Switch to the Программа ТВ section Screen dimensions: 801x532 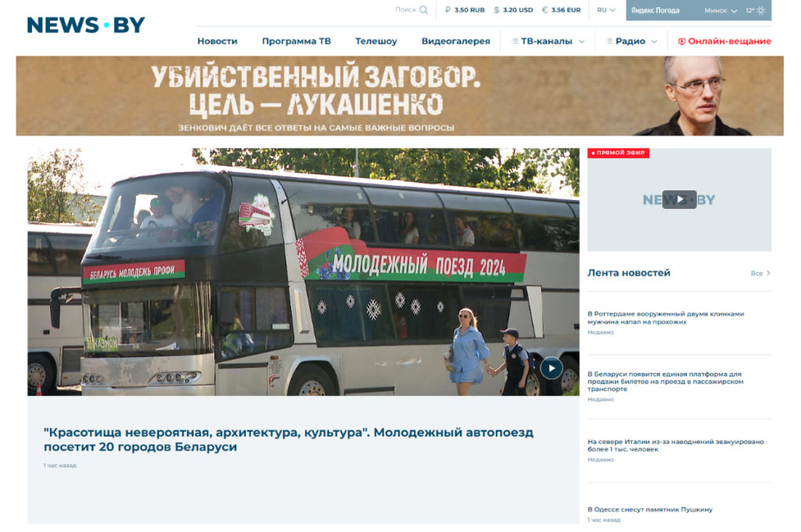tap(296, 40)
